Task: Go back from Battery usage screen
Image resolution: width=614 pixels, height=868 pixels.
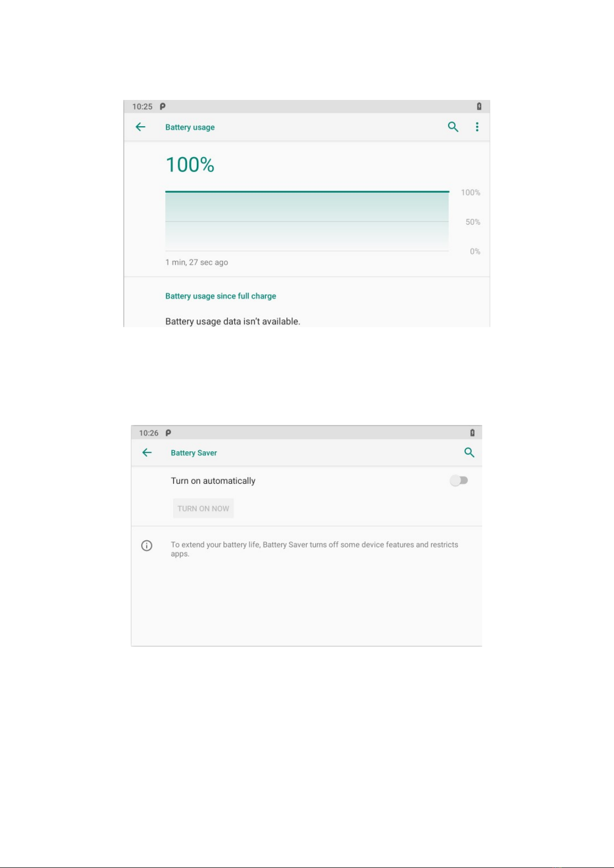Action: (141, 127)
